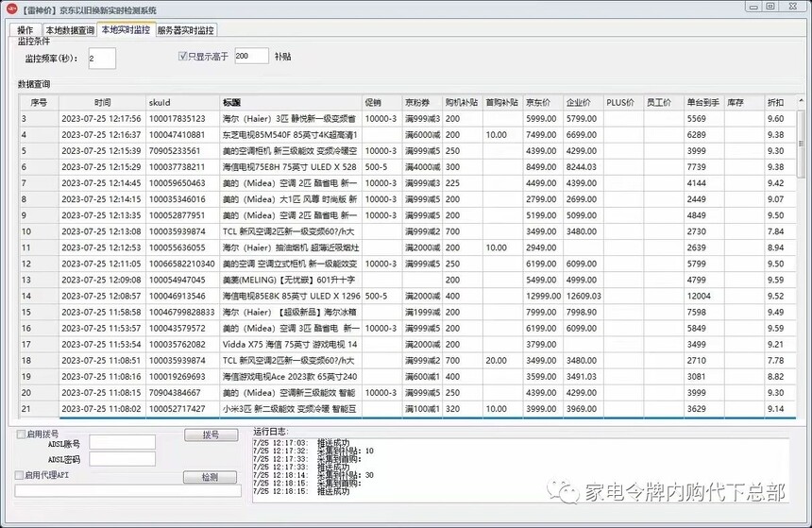
Task: Sort by the PLUS价 column header
Action: 623,103
